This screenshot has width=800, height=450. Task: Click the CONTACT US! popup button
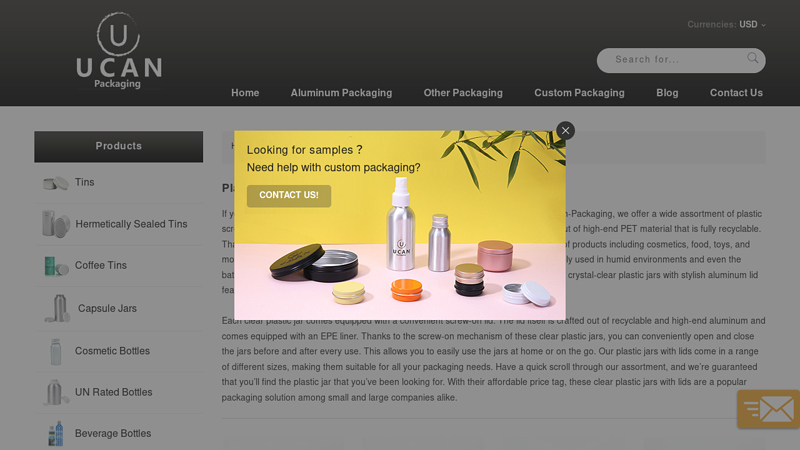coord(289,195)
